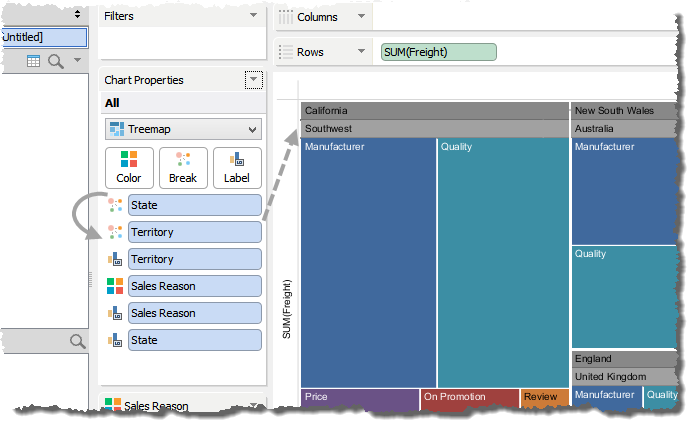
Task: Select the Sales Reason label pill
Action: [195, 313]
